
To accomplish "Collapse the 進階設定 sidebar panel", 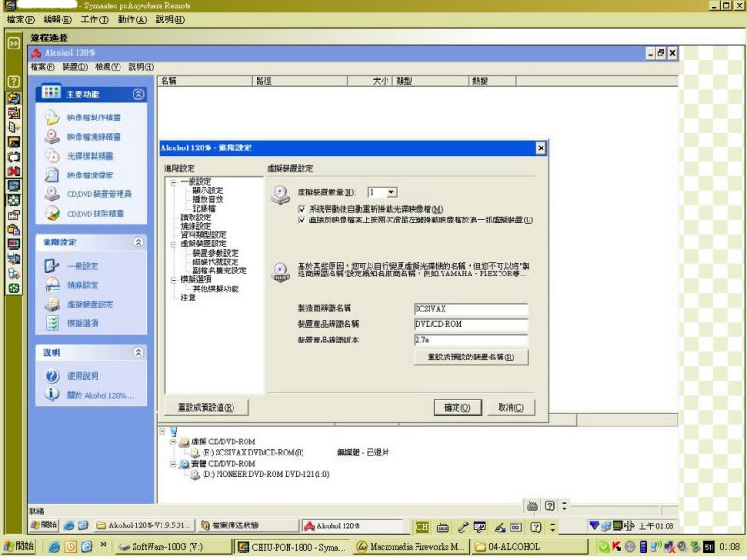I will click(138, 243).
